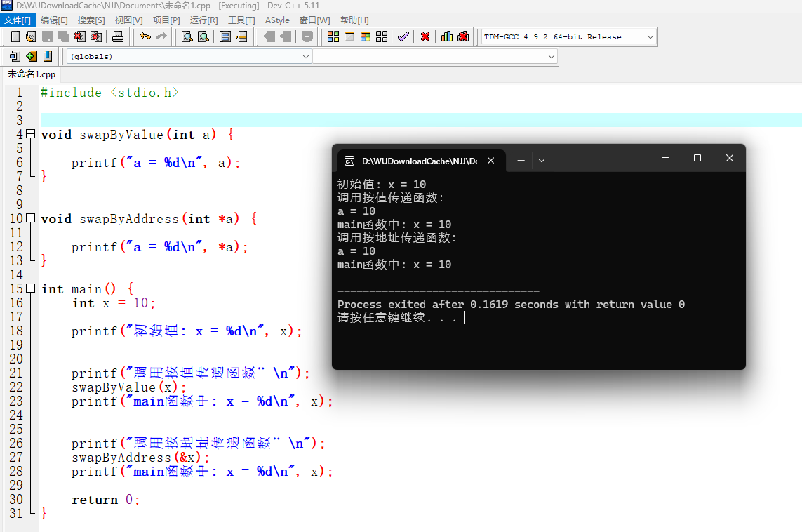Click the Delete Profiling Information icon
802x532 pixels.
[x=463, y=36]
